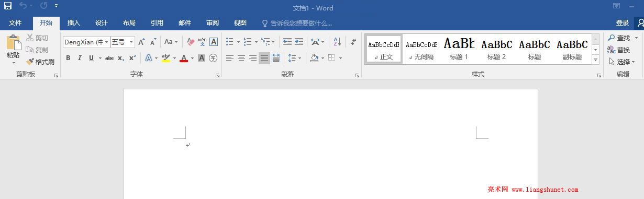Click the 复制 copy button
Image resolution: width=644 pixels, height=199 pixels.
tap(38, 50)
